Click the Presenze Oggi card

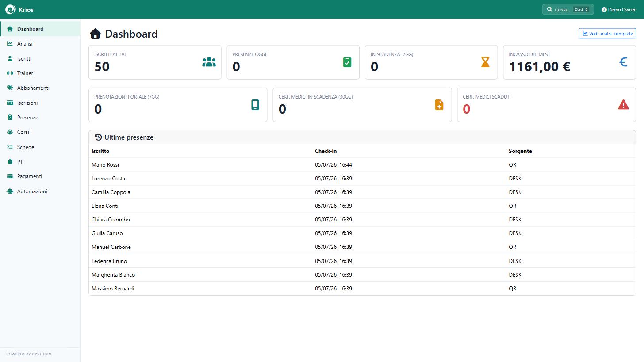(x=293, y=62)
